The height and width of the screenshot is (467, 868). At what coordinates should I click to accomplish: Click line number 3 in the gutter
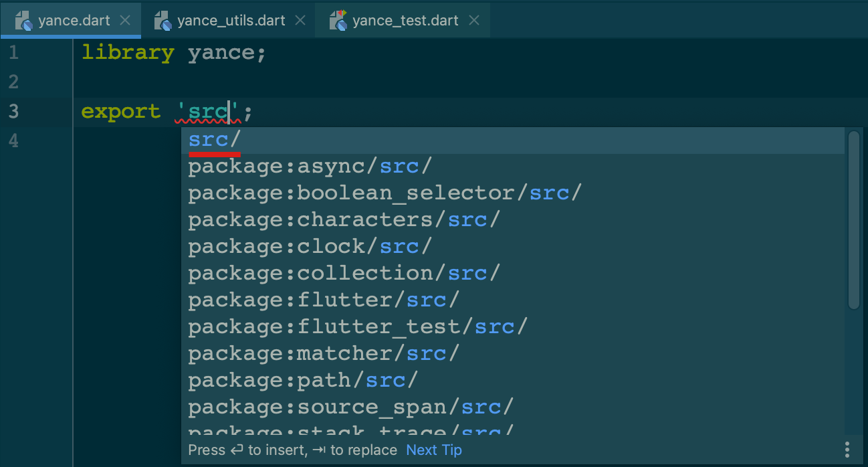(14, 111)
